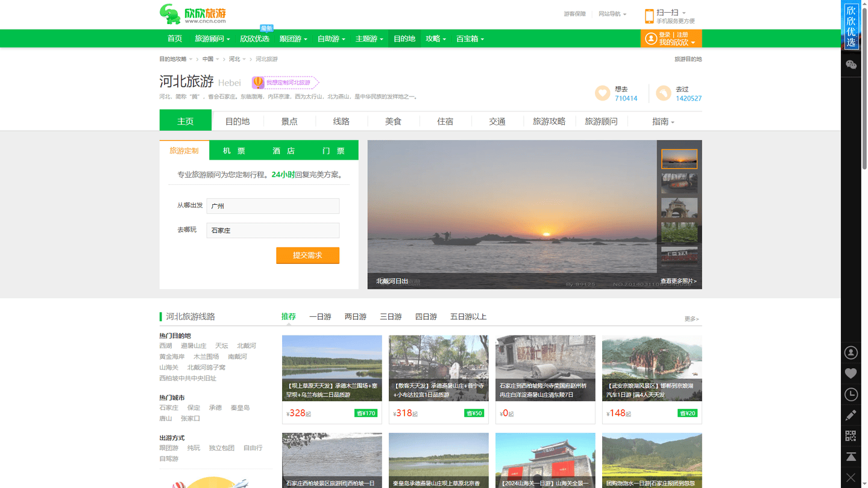Open 查看更多照片 link on slideshow
The height and width of the screenshot is (488, 868).
point(678,281)
